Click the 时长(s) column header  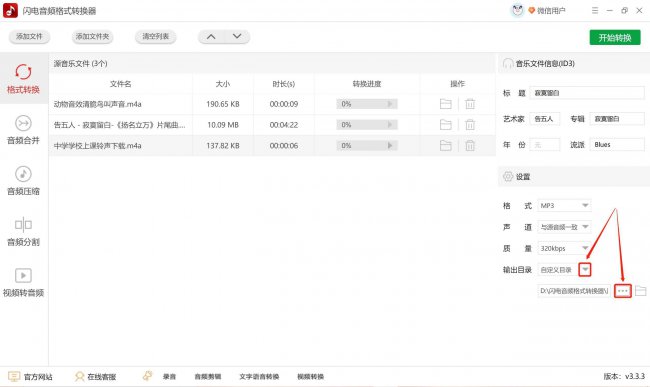(284, 84)
